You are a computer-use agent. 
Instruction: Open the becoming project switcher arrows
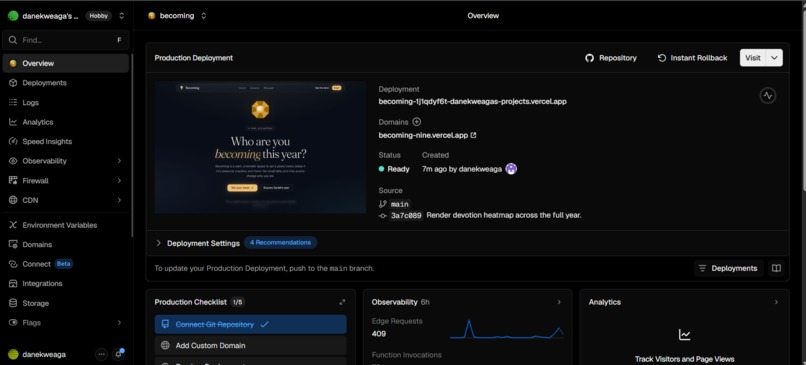(204, 16)
